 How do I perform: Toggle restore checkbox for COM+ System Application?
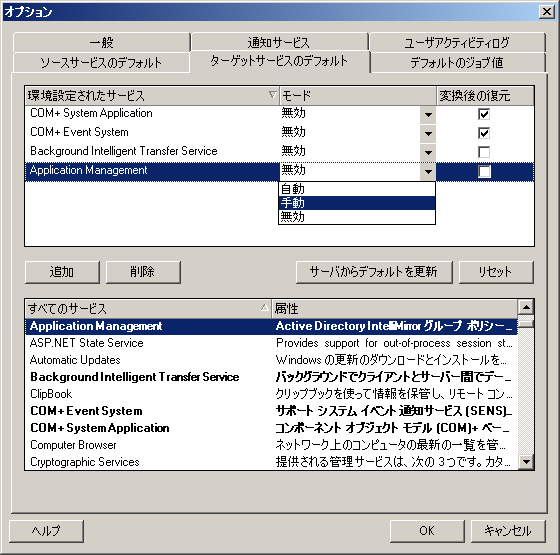tap(484, 114)
